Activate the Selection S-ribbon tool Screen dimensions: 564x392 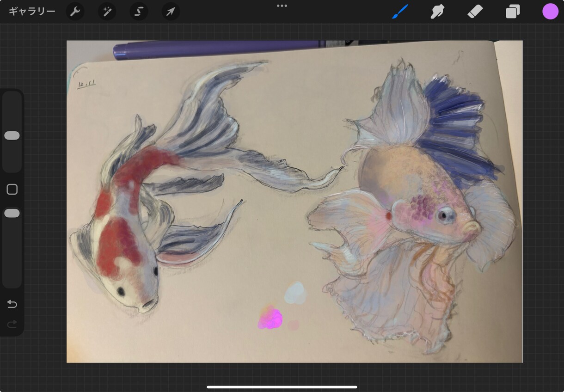click(139, 12)
